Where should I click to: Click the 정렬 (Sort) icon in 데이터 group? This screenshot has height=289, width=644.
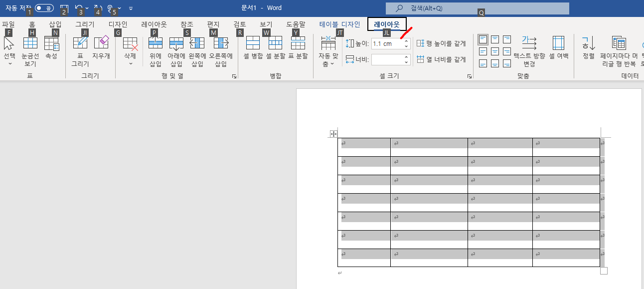pos(589,47)
